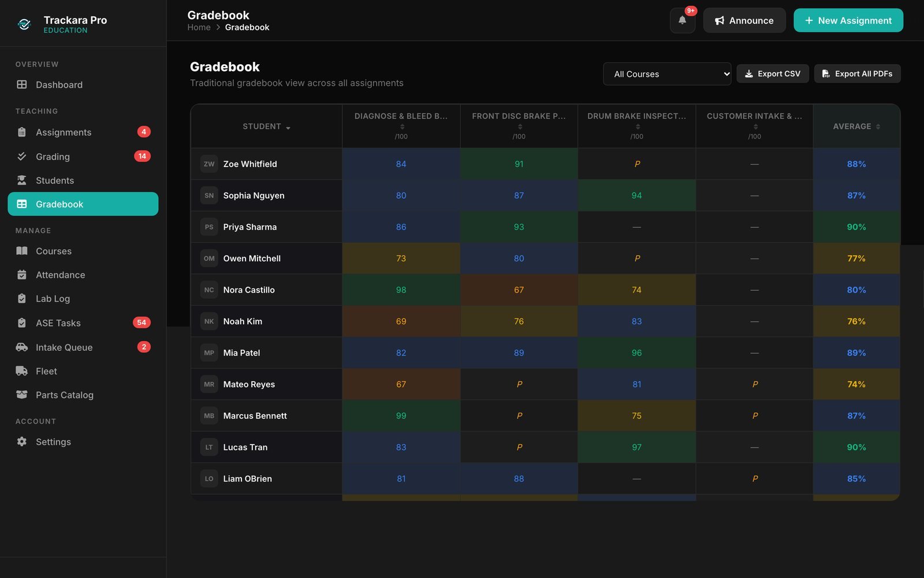Click the Fleet truck icon
Screen dimensions: 924x578
click(x=22, y=370)
